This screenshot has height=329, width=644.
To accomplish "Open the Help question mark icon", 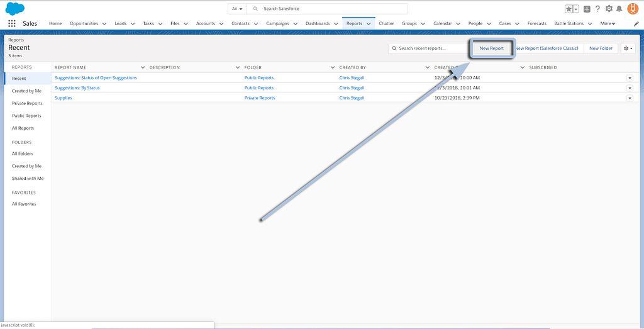I will point(597,9).
